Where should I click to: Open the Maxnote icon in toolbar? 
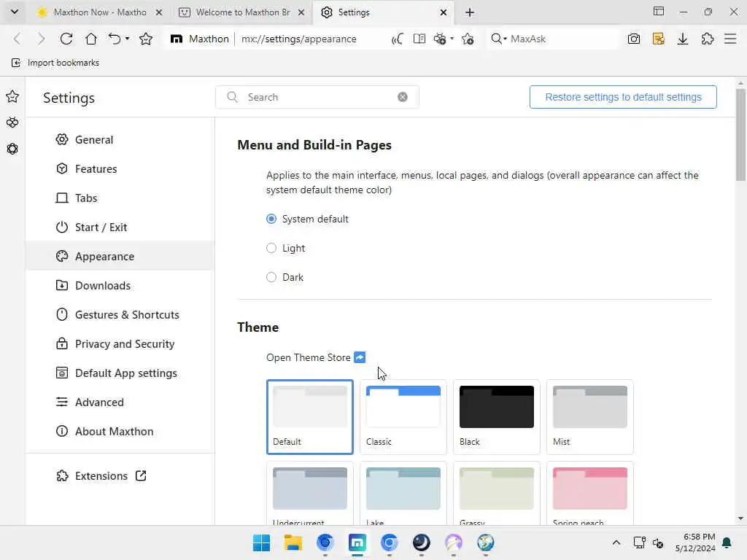coord(659,39)
